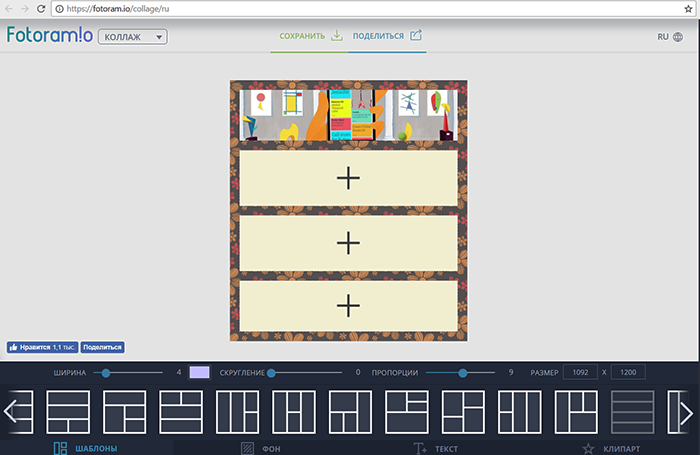Click the border color swatch
Image resolution: width=700 pixels, height=455 pixels.
[199, 372]
